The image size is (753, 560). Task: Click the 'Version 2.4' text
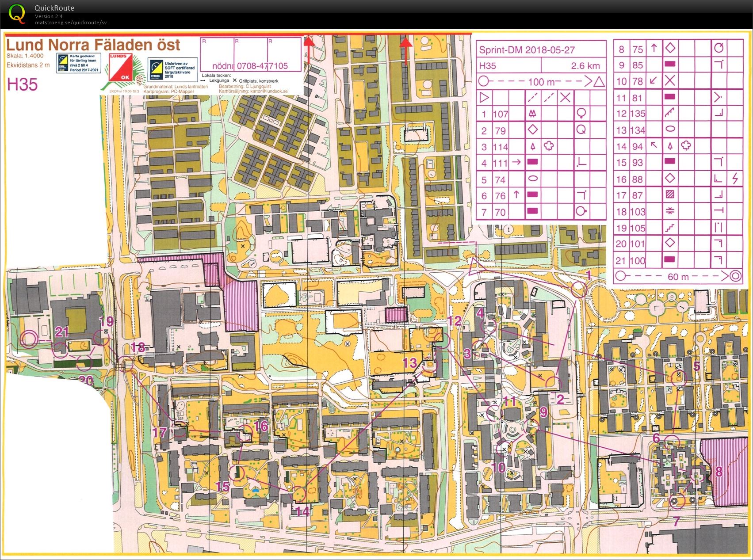pos(49,16)
